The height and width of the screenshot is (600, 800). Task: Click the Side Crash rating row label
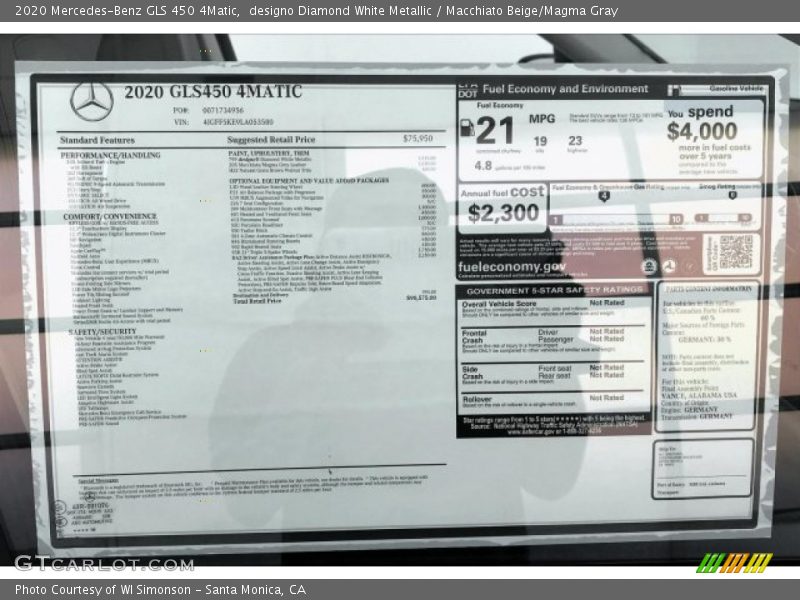pos(472,373)
